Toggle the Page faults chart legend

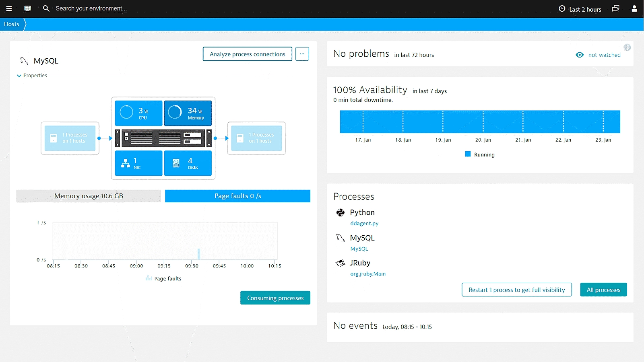pos(163,278)
